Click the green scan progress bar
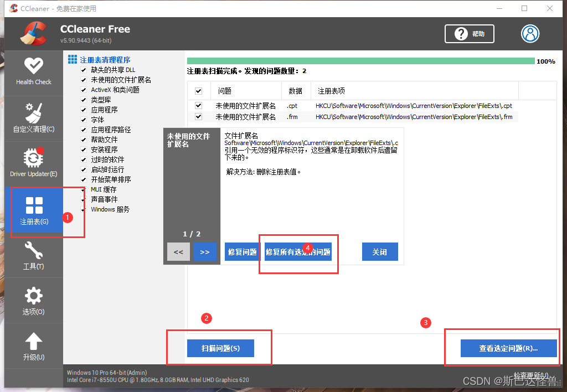 360,61
